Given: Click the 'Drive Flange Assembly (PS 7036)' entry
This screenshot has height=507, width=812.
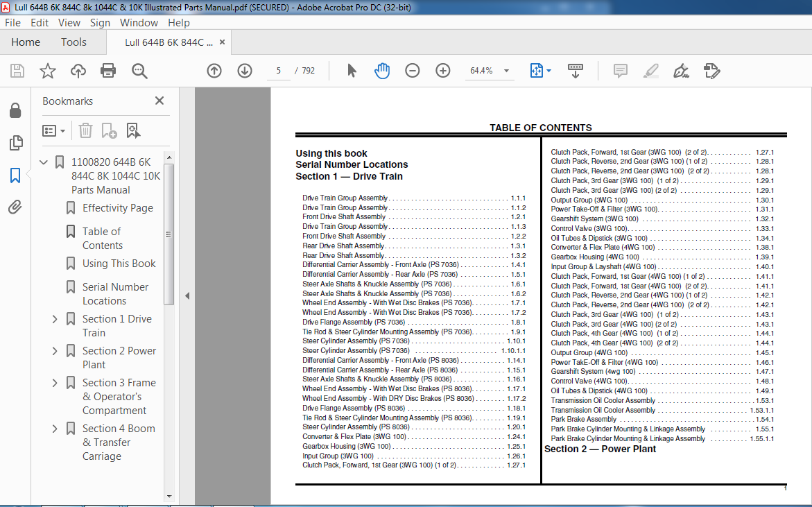Looking at the screenshot, I should [414, 322].
